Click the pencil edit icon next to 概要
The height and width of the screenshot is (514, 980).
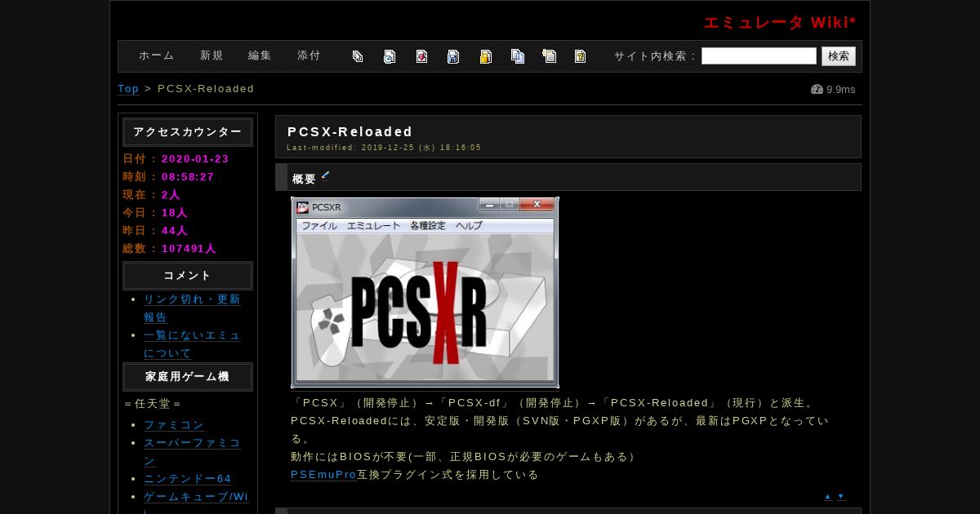326,175
